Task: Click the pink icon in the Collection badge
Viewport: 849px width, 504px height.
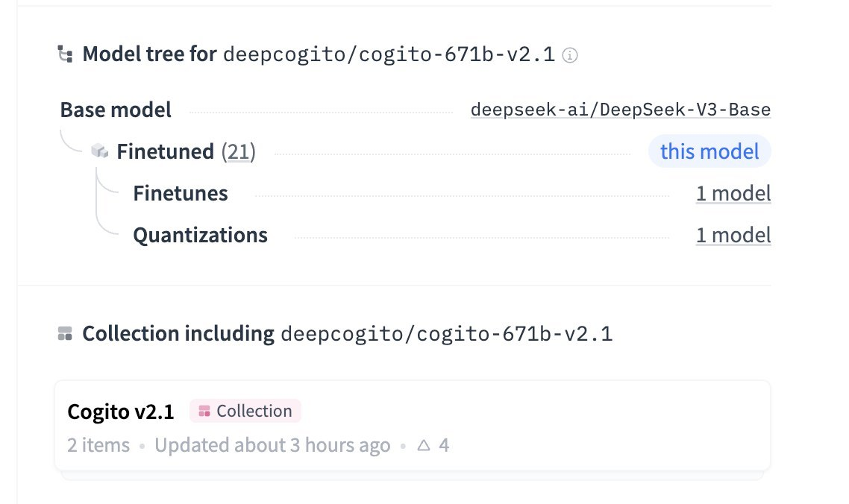Action: point(204,412)
